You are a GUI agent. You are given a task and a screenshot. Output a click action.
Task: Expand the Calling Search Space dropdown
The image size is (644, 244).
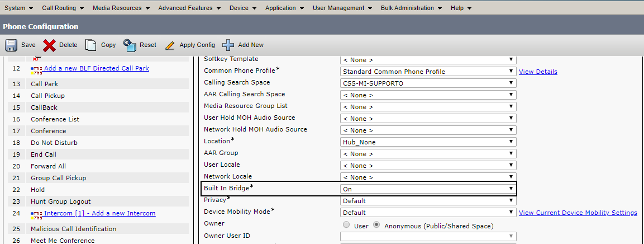[428, 83]
